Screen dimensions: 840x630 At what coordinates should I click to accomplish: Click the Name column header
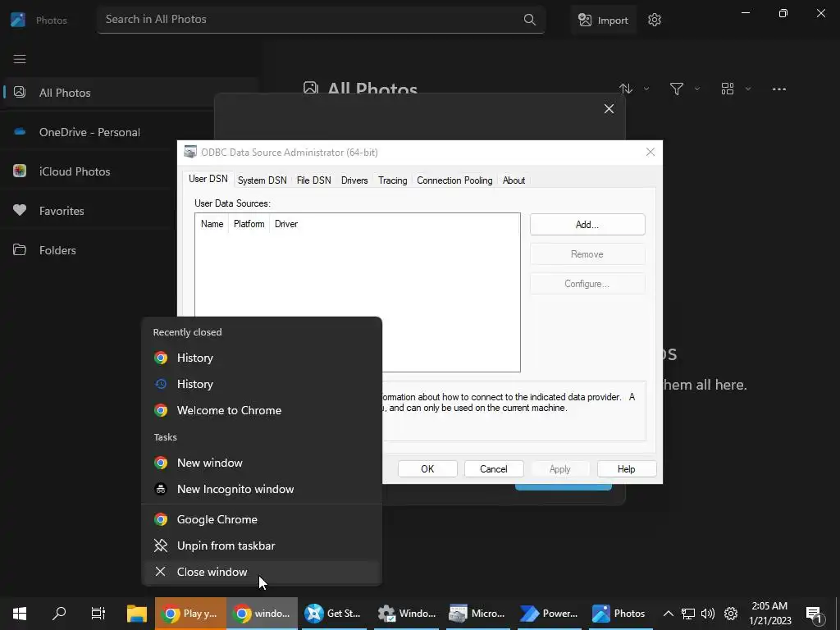(212, 224)
